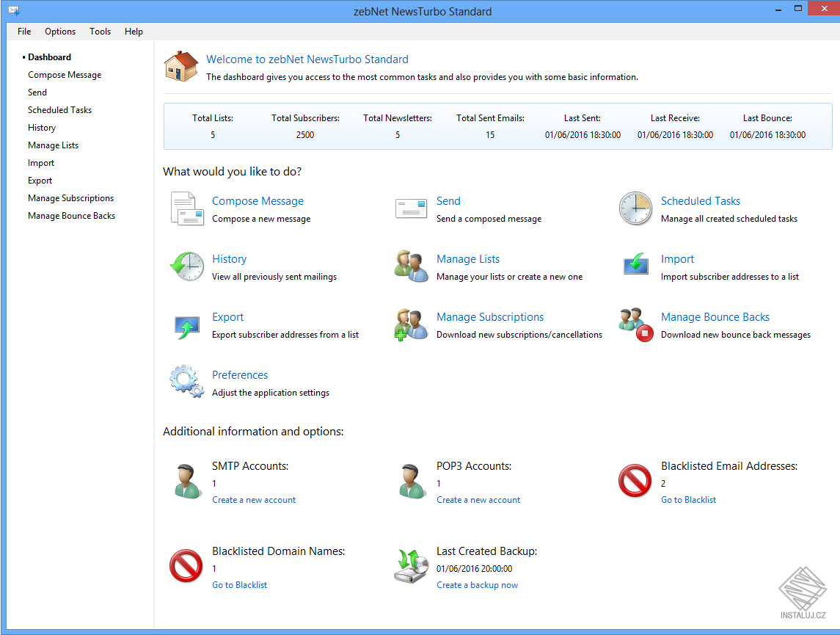This screenshot has width=840, height=635.
Task: Click the Manage Bounce Backs icon
Action: tap(636, 324)
